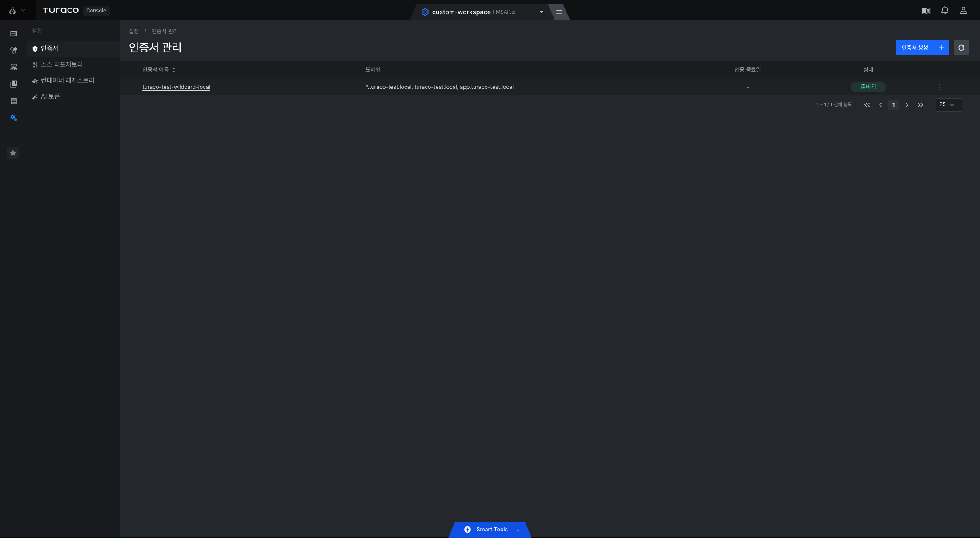This screenshot has width=980, height=538.
Task: Click the refresh certificates list icon
Action: 961,48
